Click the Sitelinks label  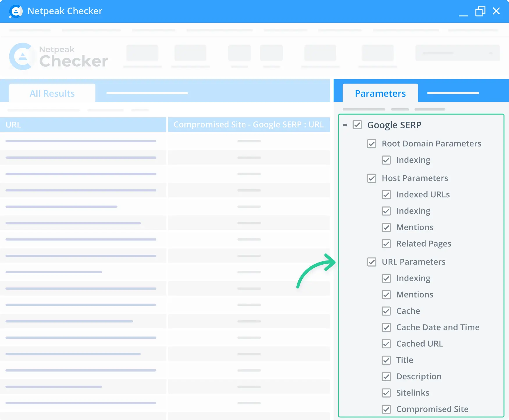click(x=413, y=393)
